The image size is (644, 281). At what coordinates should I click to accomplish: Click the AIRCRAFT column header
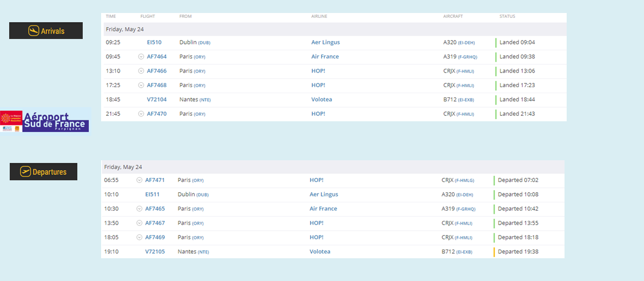[453, 16]
